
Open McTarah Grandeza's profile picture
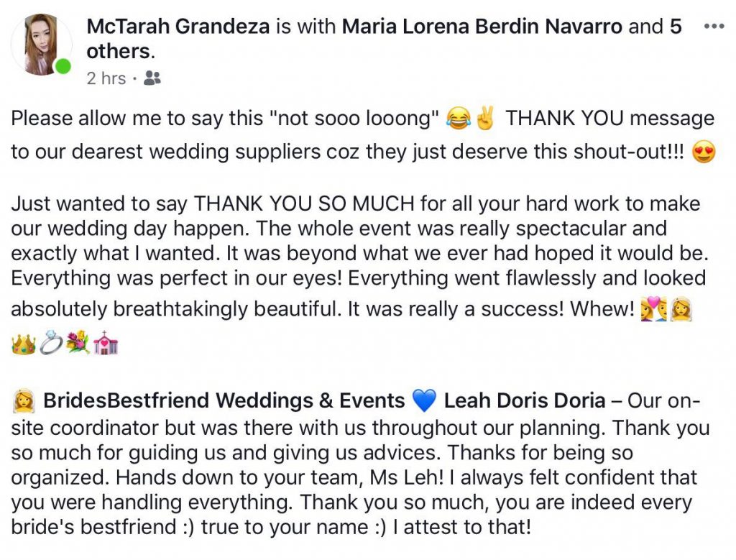(x=41, y=45)
